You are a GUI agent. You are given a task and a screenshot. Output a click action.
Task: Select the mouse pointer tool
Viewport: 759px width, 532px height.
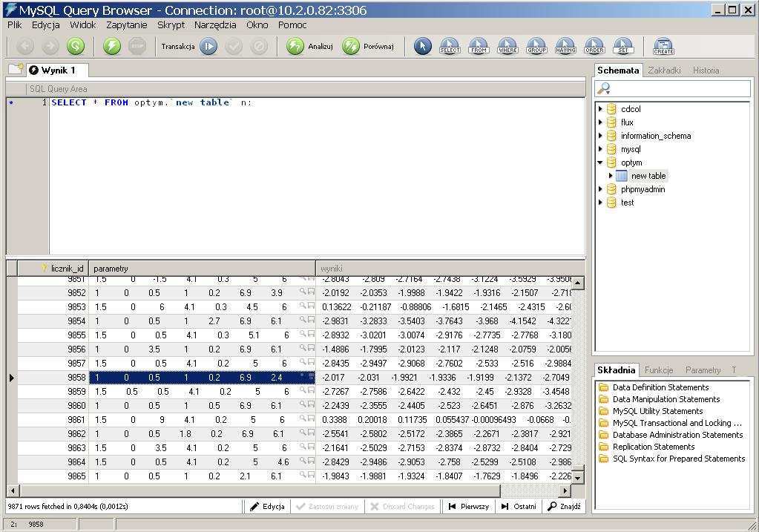click(x=423, y=47)
